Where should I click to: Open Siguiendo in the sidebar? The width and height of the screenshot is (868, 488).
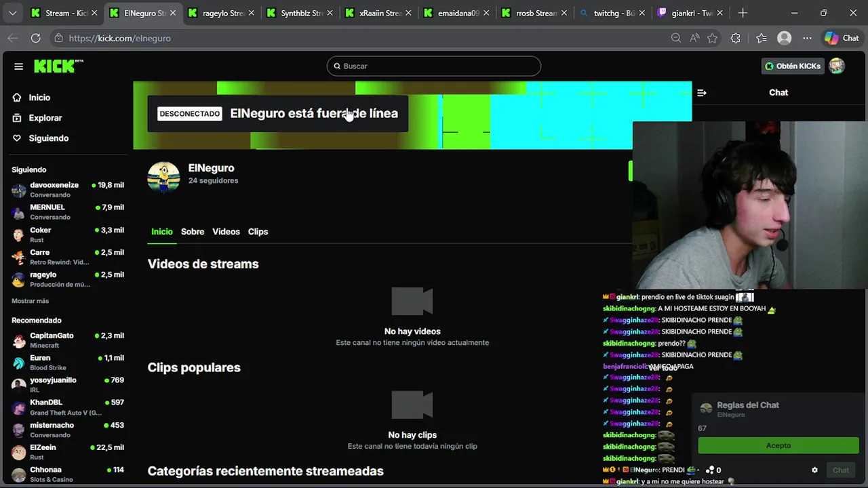tap(48, 138)
